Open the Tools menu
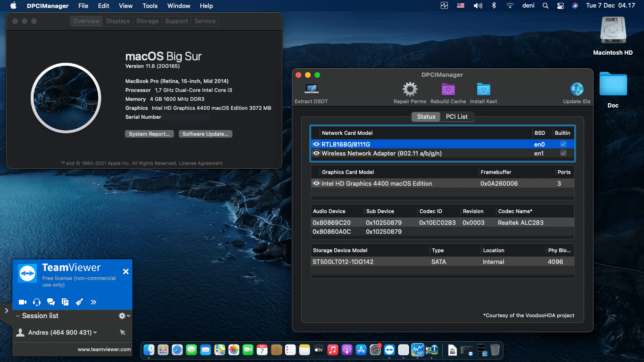This screenshot has height=362, width=644. (150, 6)
